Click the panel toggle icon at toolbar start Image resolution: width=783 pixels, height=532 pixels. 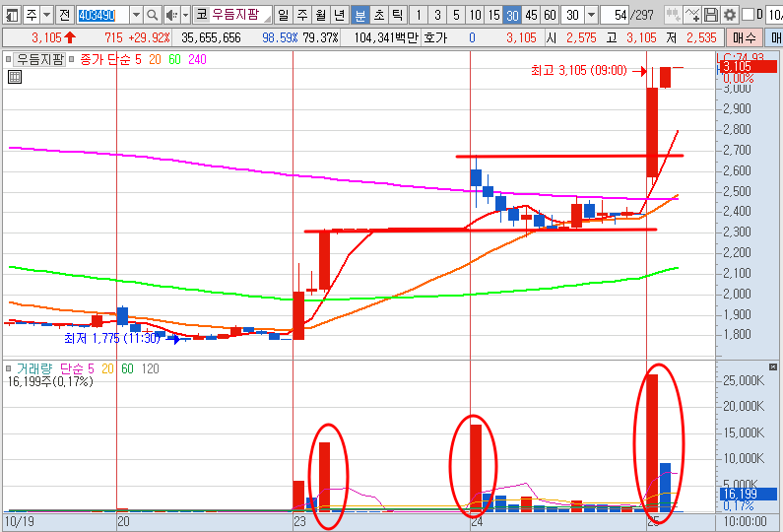(11, 15)
